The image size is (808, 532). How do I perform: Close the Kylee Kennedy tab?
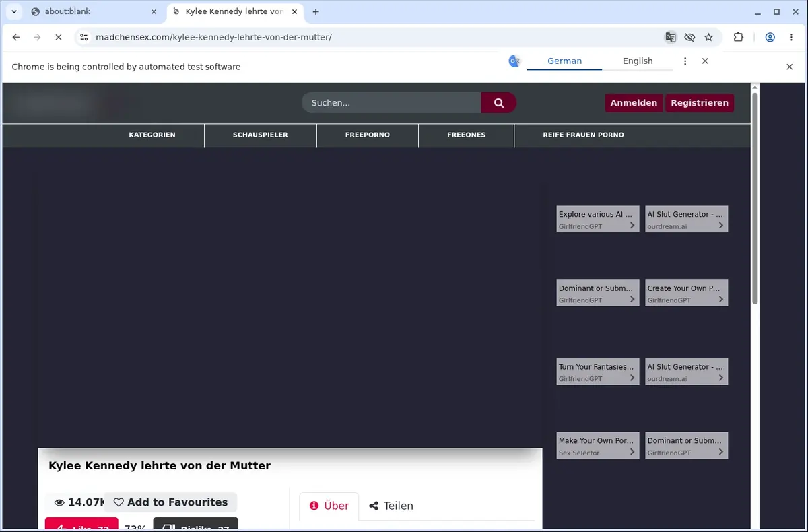(295, 11)
